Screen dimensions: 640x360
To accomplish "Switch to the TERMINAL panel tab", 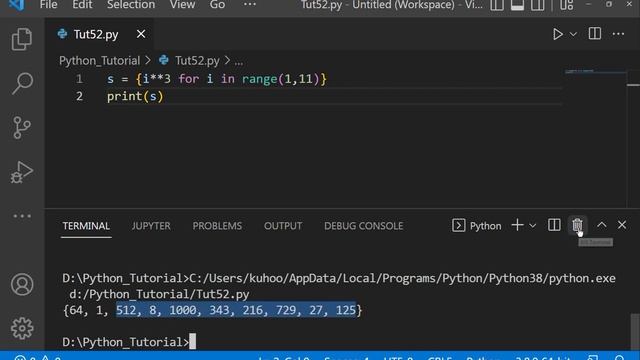I will pyautogui.click(x=86, y=226).
